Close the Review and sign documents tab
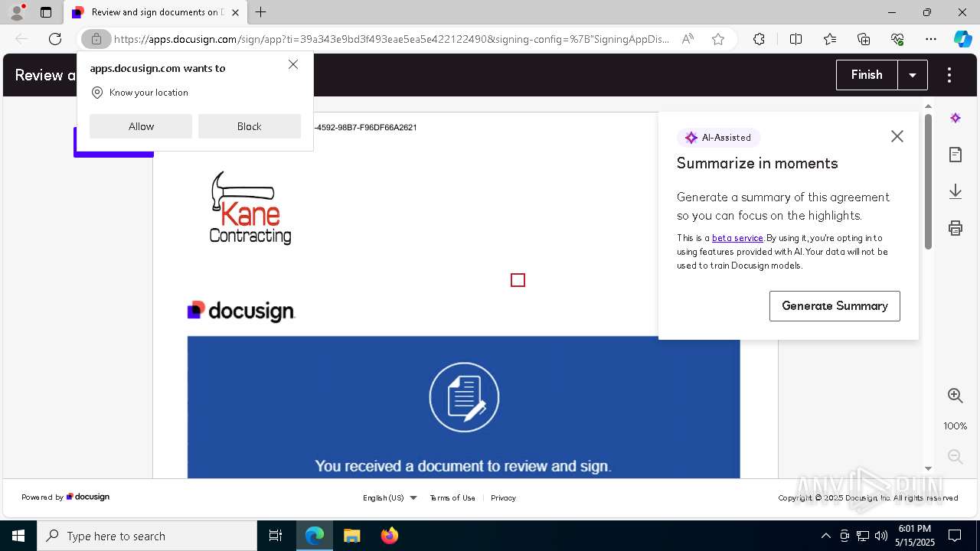 [235, 12]
